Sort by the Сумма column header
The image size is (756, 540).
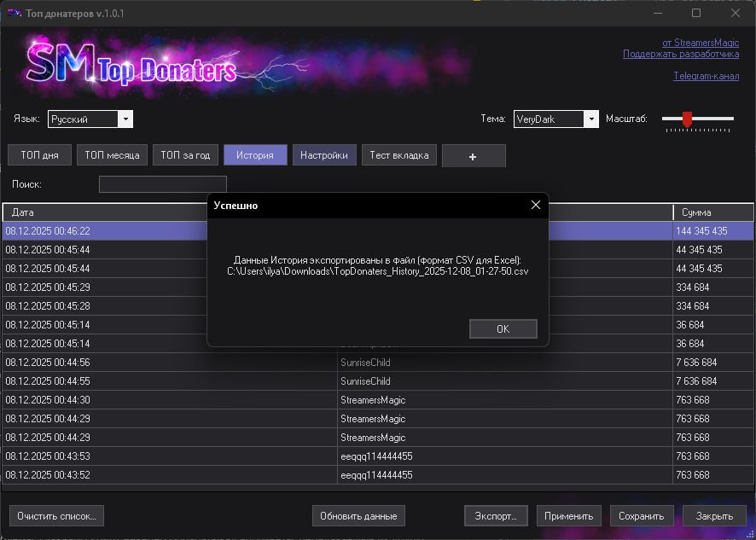coord(712,212)
